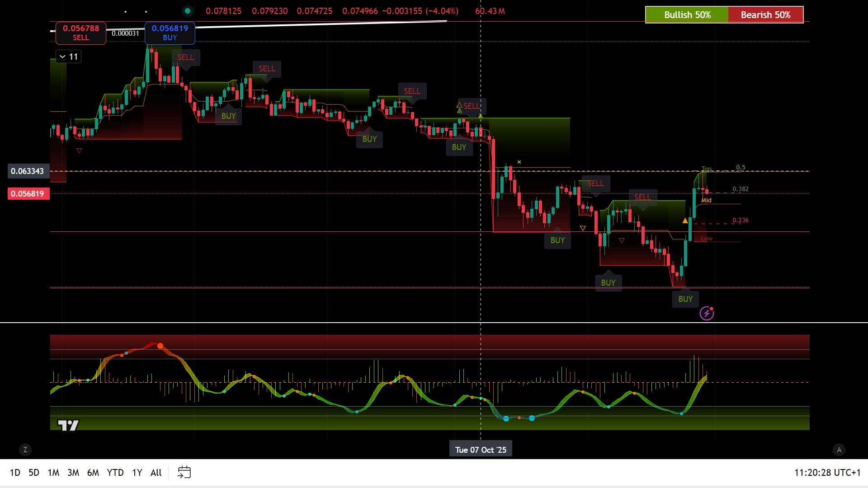This screenshot has height=488, width=868.
Task: Click the red Bearish 50% sentiment bar
Action: pos(765,15)
